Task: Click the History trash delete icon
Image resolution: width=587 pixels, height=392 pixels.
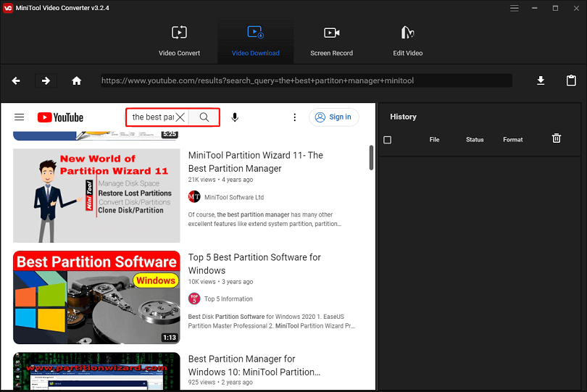Action: [x=557, y=138]
